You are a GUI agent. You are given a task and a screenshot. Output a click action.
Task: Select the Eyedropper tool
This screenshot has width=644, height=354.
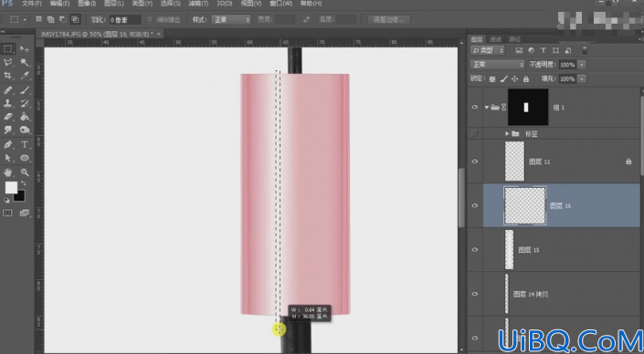click(25, 76)
